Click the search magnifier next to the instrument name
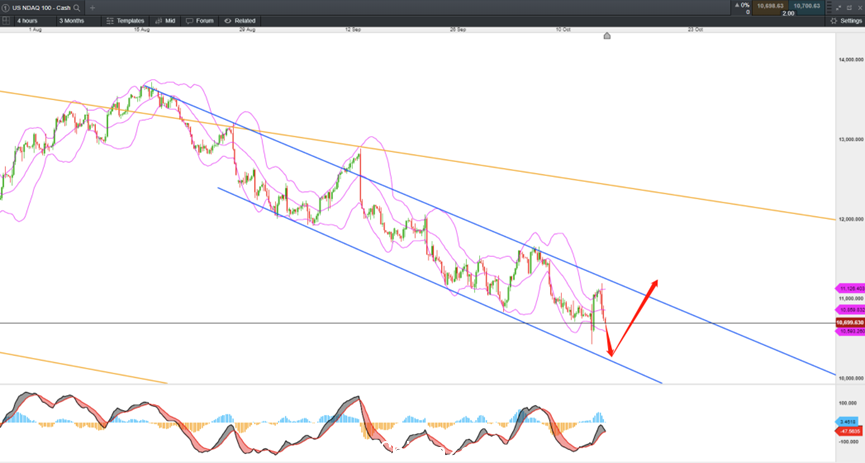 coord(77,8)
